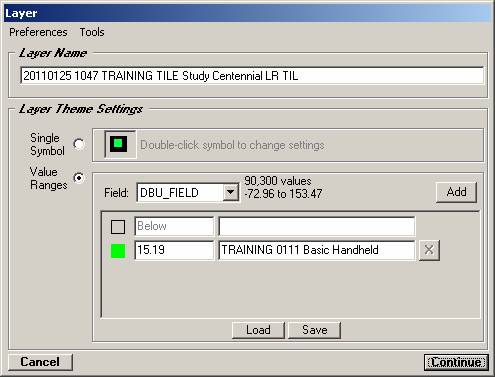Click the 15.19 range value field
Image resolution: width=495 pixels, height=377 pixels.
point(174,250)
